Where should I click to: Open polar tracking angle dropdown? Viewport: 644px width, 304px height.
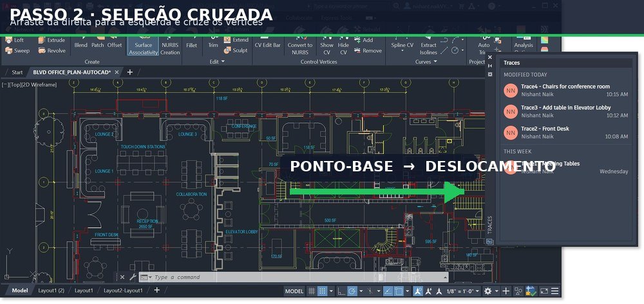(x=361, y=291)
